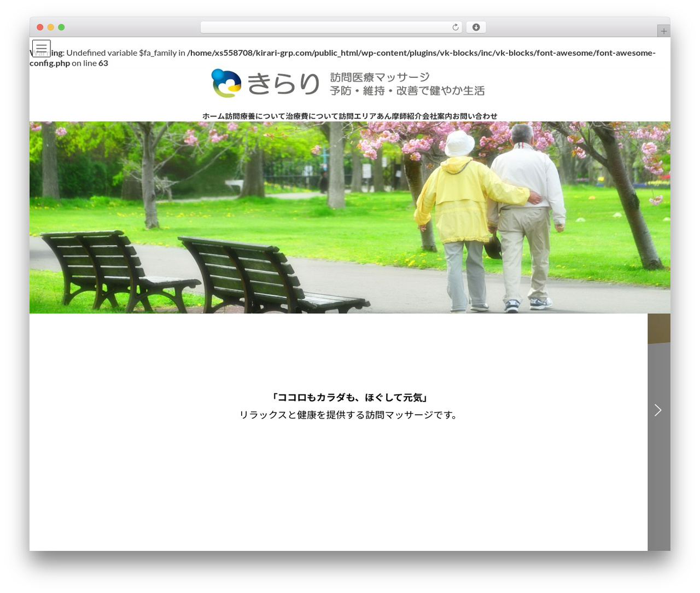Image resolution: width=700 pixels, height=593 pixels.
Task: Click the きらり logo
Action: pyautogui.click(x=266, y=83)
